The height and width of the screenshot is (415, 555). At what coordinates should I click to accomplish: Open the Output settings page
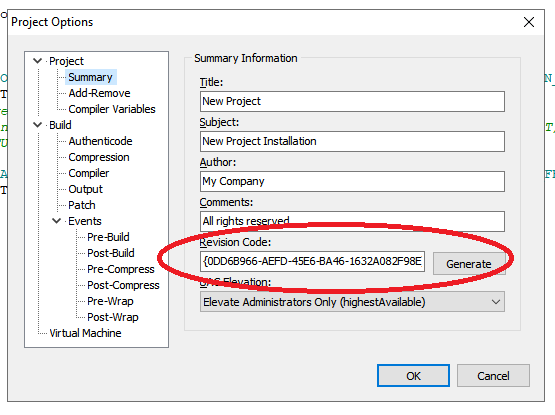85,189
